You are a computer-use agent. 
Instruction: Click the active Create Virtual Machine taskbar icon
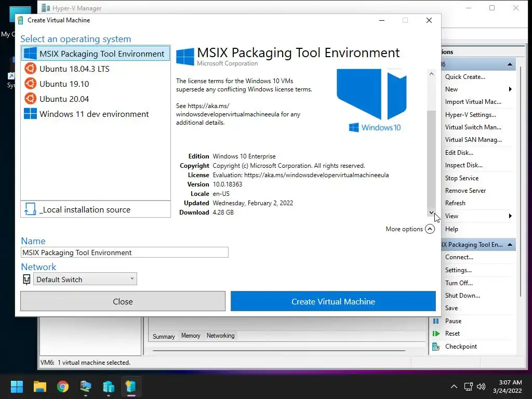coord(131,387)
